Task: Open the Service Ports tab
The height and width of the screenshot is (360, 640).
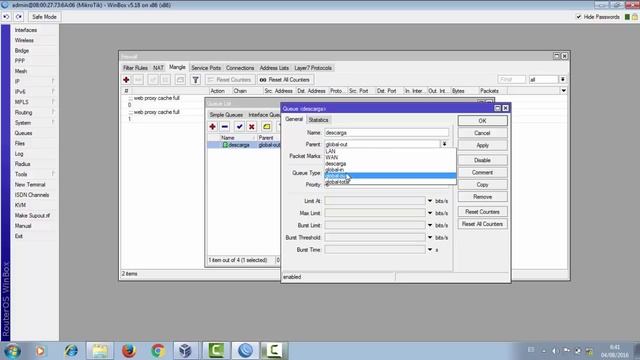Action: tap(206, 68)
